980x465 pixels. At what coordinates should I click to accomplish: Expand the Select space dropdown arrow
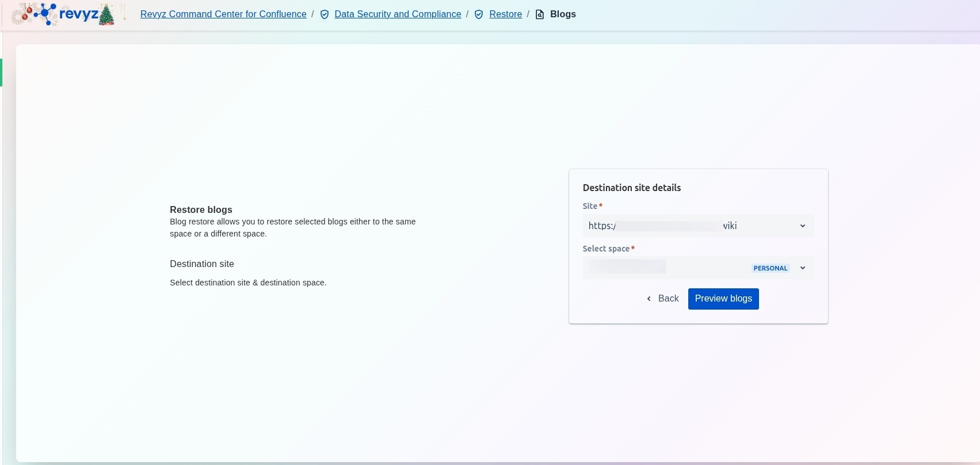click(802, 268)
